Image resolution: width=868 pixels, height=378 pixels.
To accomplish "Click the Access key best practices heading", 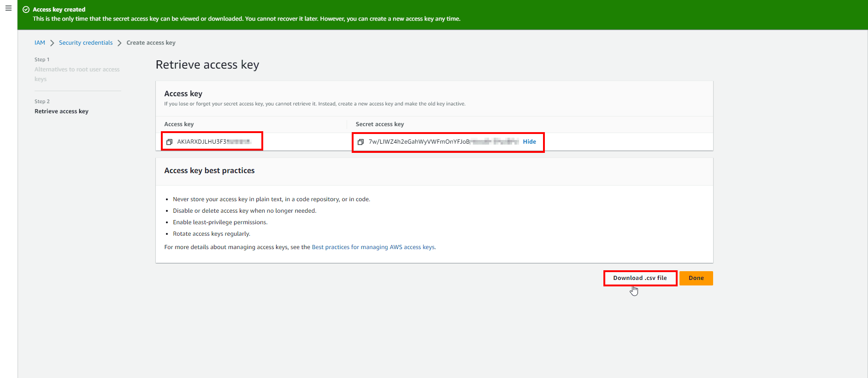I will click(x=209, y=171).
